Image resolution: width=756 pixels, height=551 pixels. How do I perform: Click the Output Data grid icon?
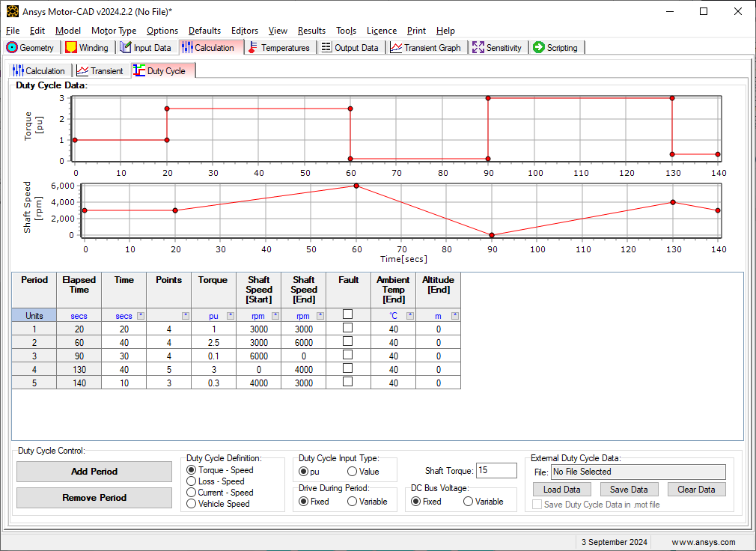coord(326,47)
